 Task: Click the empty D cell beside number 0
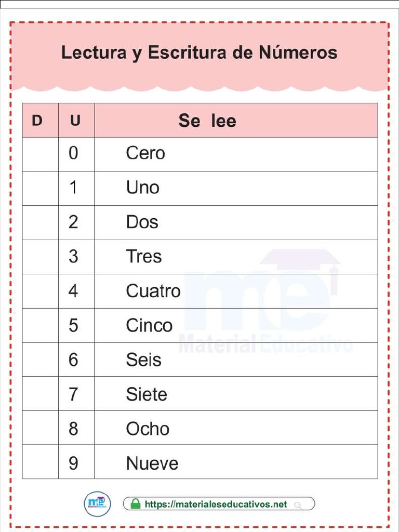click(40, 154)
